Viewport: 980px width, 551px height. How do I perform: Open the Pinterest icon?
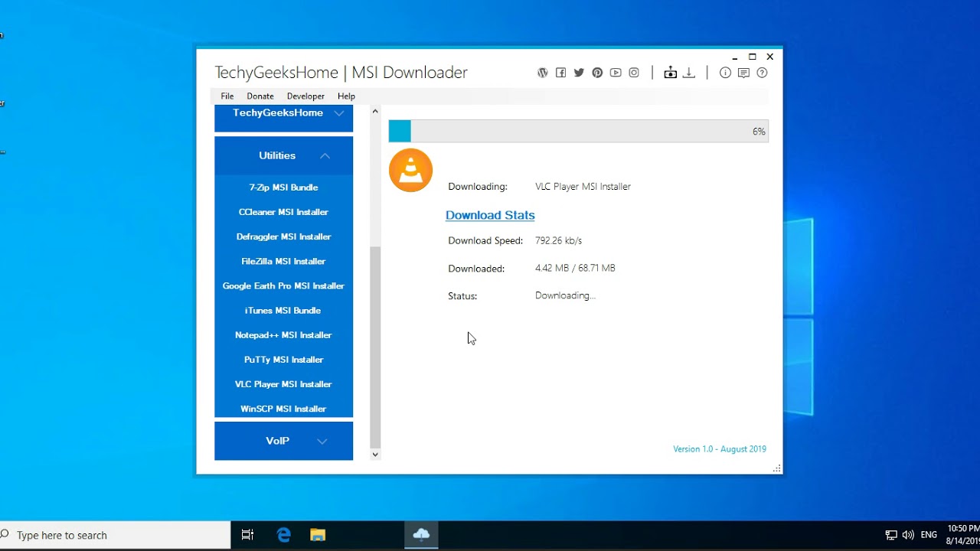click(x=597, y=72)
